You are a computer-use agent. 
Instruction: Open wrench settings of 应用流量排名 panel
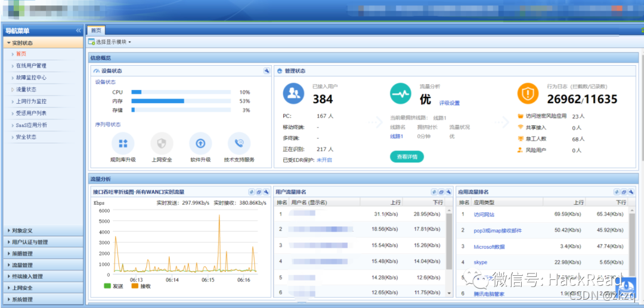631,192
